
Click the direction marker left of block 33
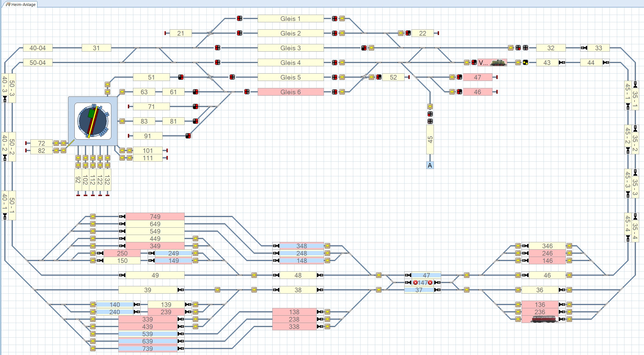(584, 48)
